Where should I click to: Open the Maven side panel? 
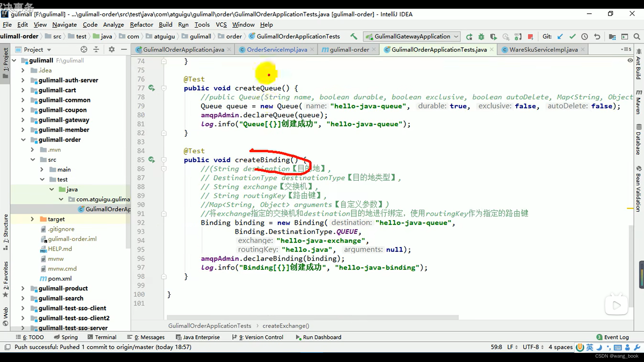(x=639, y=102)
